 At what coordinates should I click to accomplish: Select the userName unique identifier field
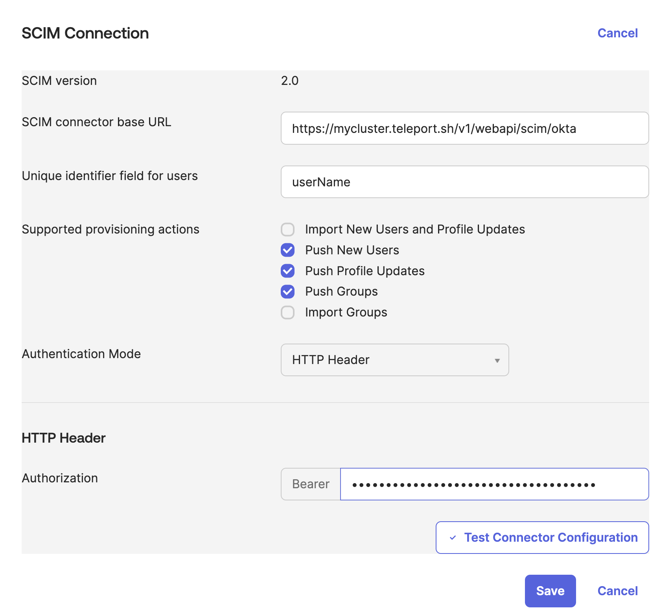464,182
